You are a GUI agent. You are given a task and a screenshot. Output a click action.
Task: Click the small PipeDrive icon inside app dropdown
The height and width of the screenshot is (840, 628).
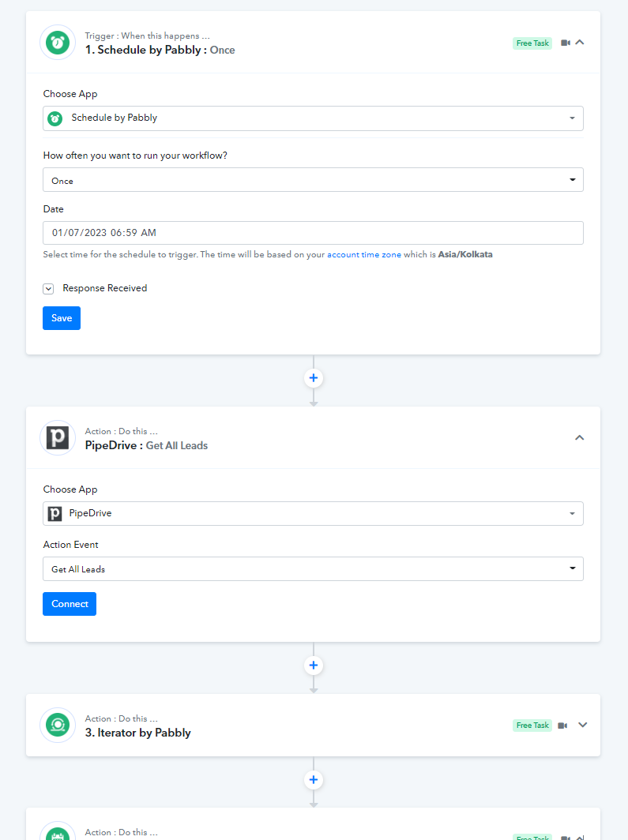tap(55, 514)
